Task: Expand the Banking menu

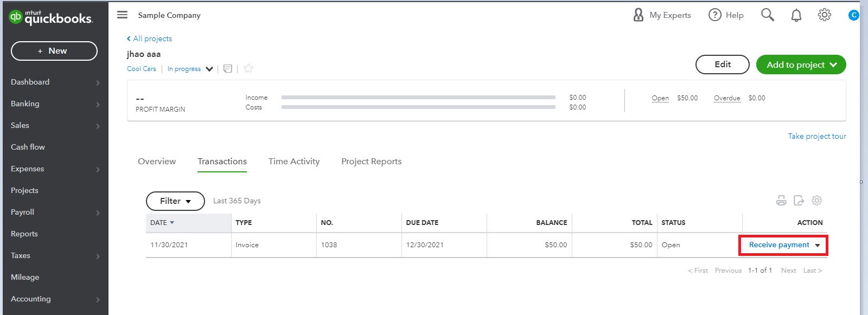Action: (x=54, y=104)
